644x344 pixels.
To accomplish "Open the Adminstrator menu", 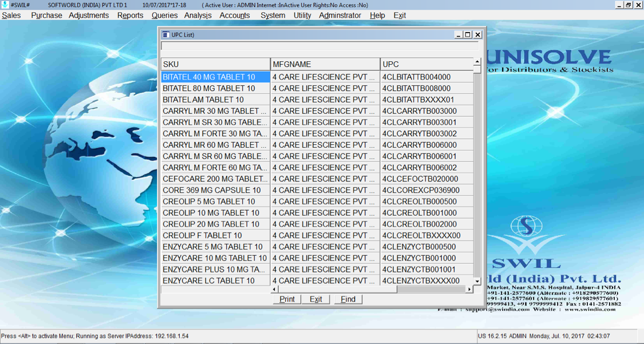I will tap(340, 15).
